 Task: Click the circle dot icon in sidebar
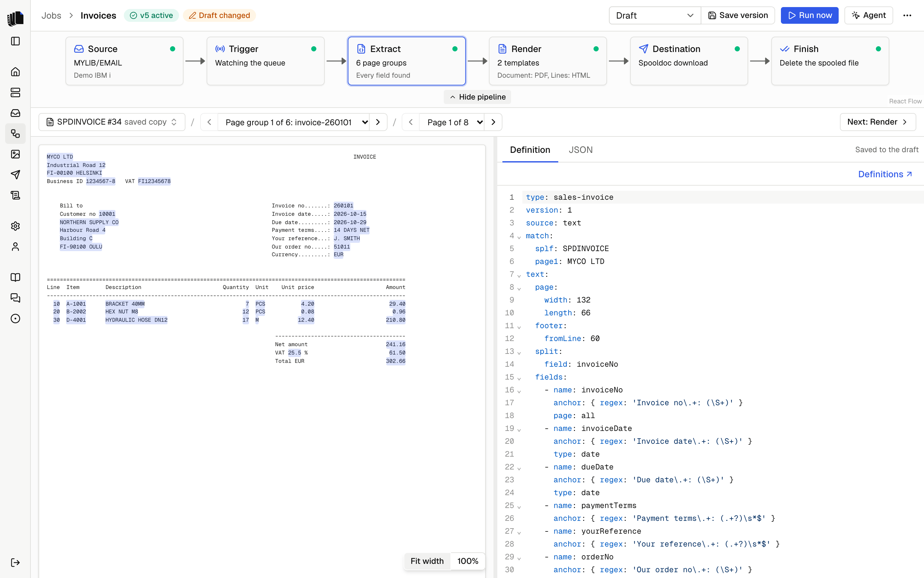click(x=15, y=319)
